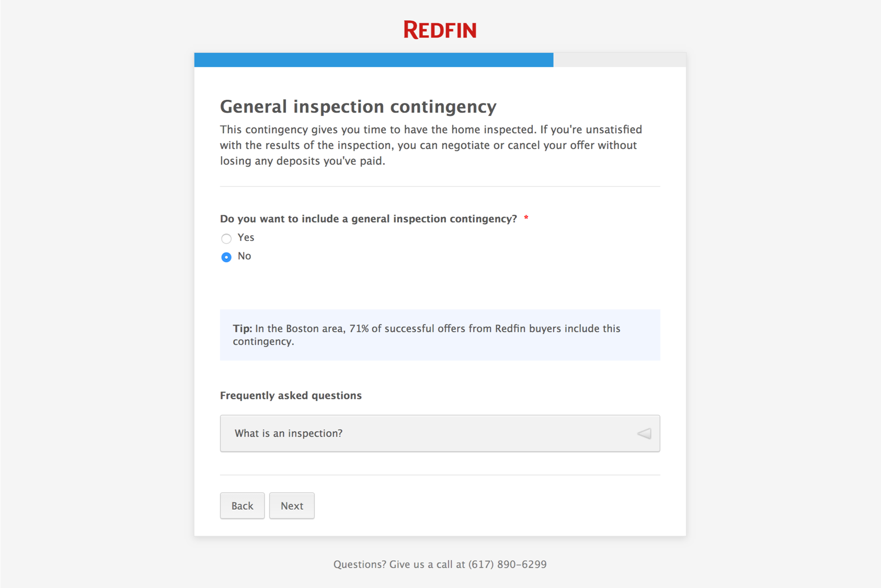Click the 'Questions? Give us a call' footer text

(399, 564)
